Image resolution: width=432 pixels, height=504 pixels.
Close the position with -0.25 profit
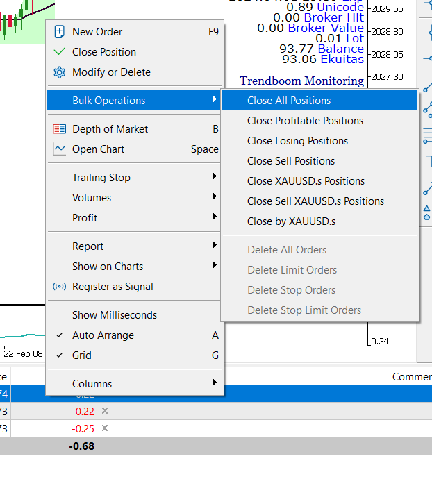tap(105, 428)
